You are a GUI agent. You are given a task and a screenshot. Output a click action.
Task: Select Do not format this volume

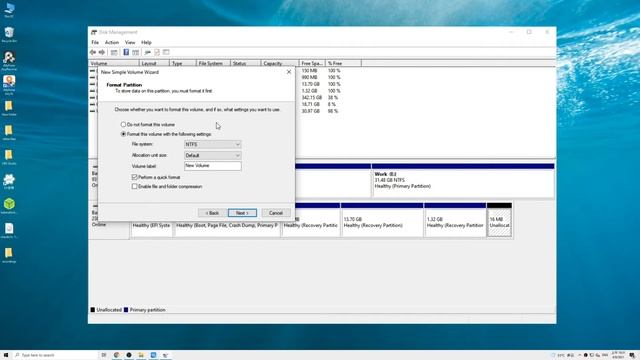point(148,124)
